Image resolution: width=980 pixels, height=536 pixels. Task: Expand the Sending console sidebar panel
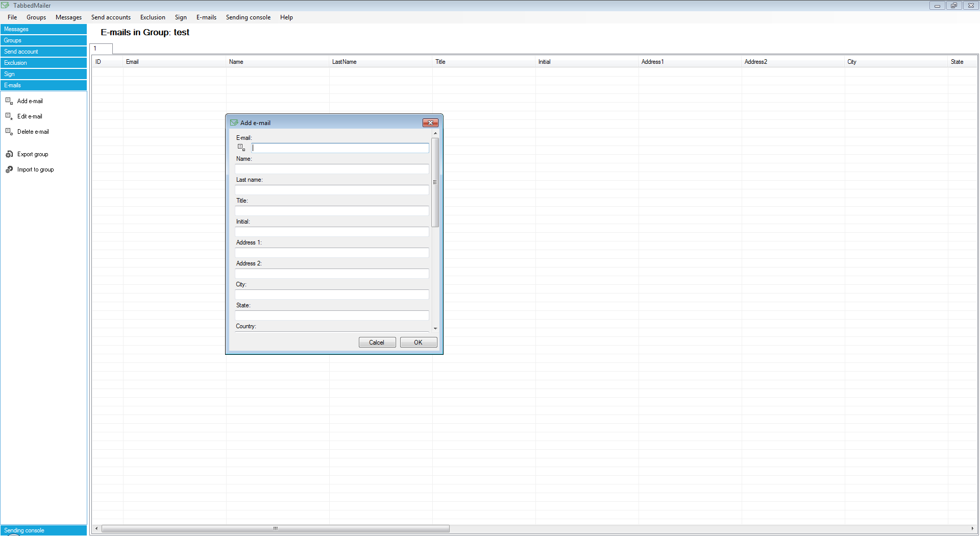[43, 530]
